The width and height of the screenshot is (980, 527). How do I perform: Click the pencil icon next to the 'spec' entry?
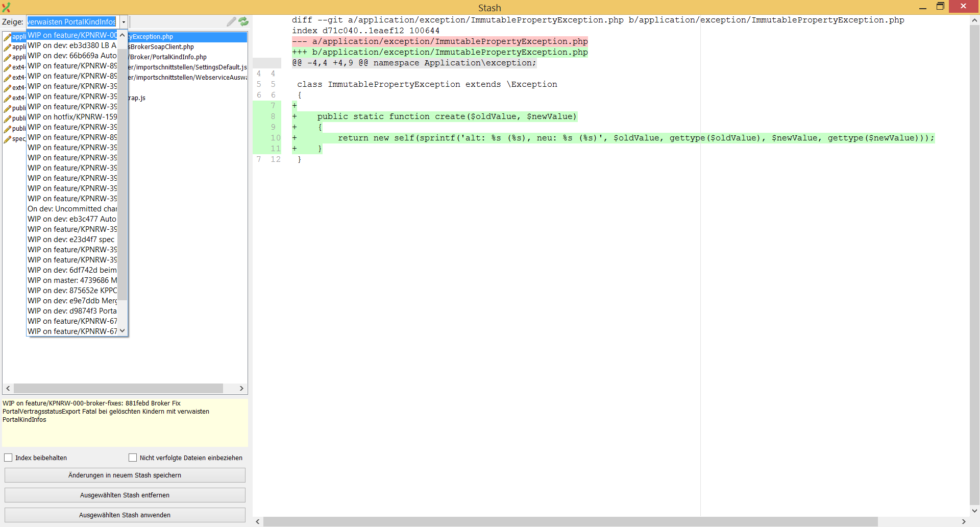(7, 139)
